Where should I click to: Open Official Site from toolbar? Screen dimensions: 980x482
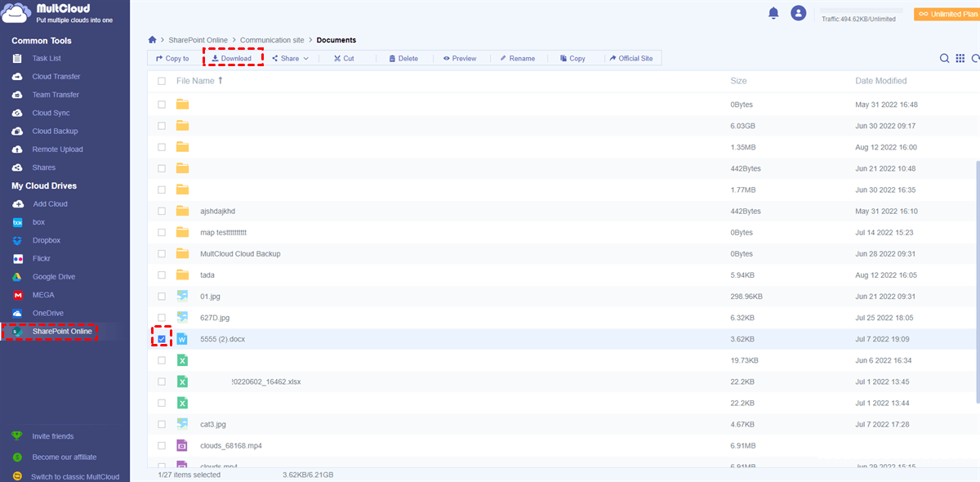pyautogui.click(x=631, y=59)
